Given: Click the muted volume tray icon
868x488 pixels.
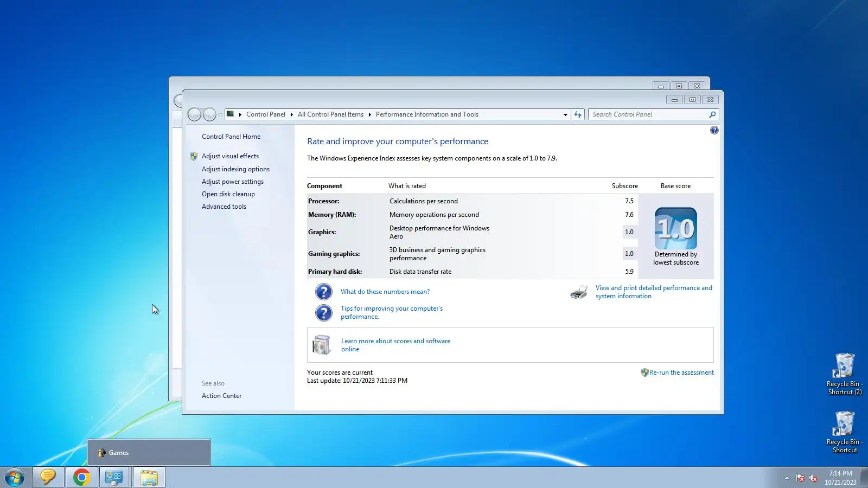Looking at the screenshot, I should coord(813,478).
